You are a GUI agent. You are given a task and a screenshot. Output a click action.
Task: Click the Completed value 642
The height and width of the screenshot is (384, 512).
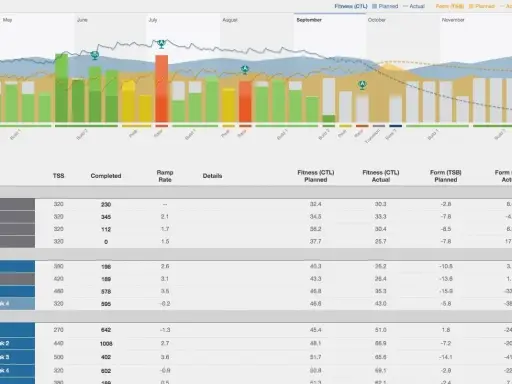point(106,330)
